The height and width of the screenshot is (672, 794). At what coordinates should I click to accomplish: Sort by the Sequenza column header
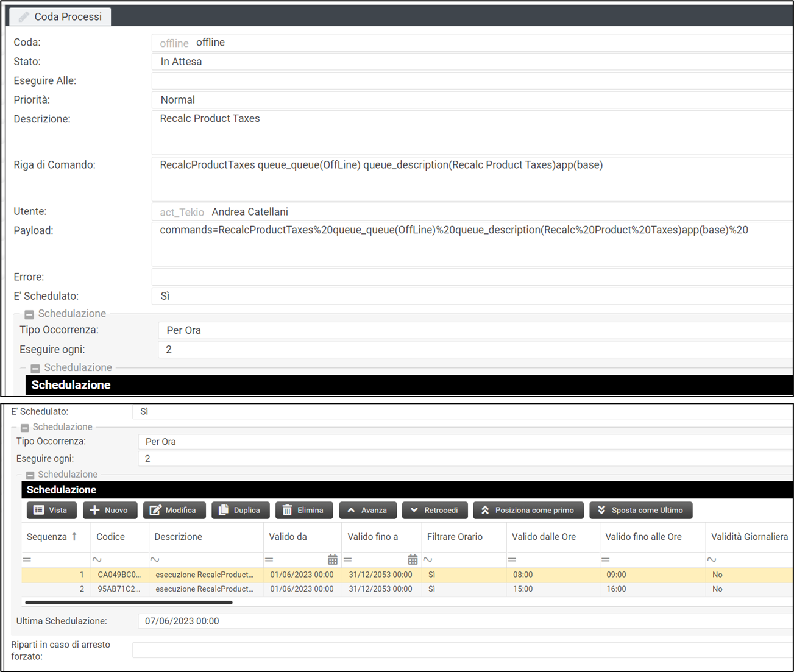tap(52, 537)
